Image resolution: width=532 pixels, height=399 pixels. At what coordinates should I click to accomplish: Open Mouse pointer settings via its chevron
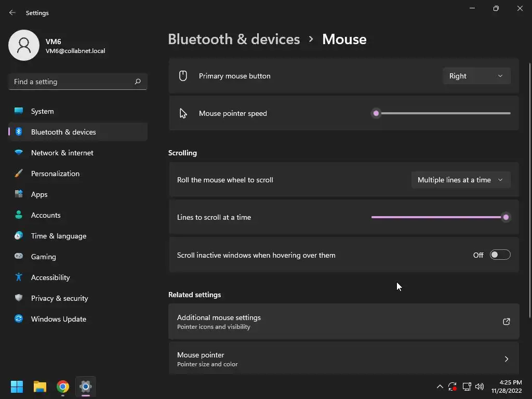[x=506, y=359]
